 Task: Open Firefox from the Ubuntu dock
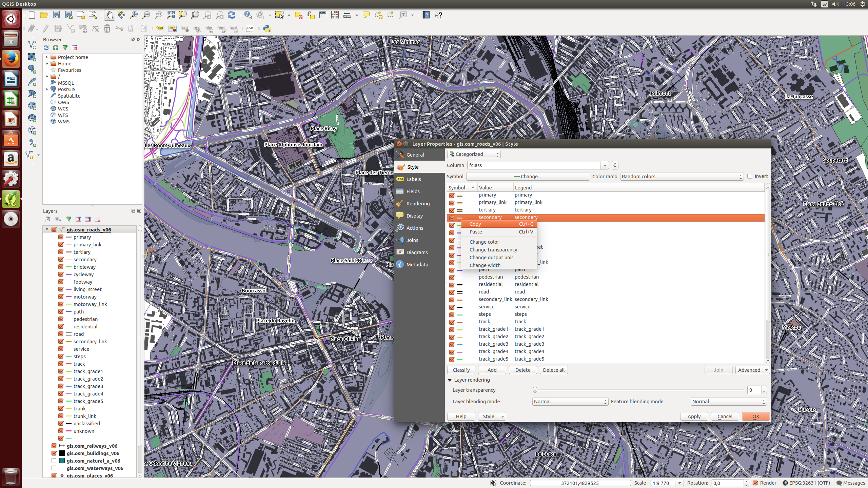[11, 59]
